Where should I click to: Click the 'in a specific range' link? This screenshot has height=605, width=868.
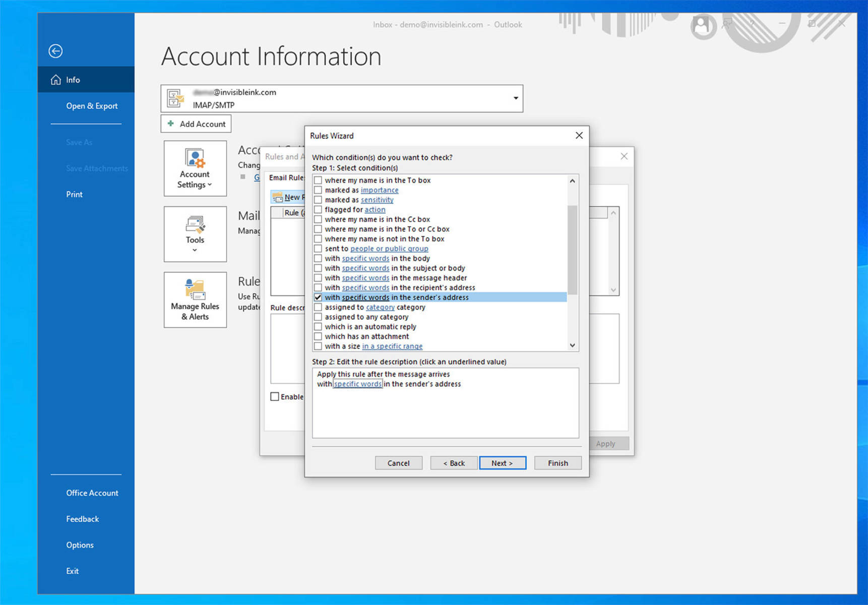point(392,346)
